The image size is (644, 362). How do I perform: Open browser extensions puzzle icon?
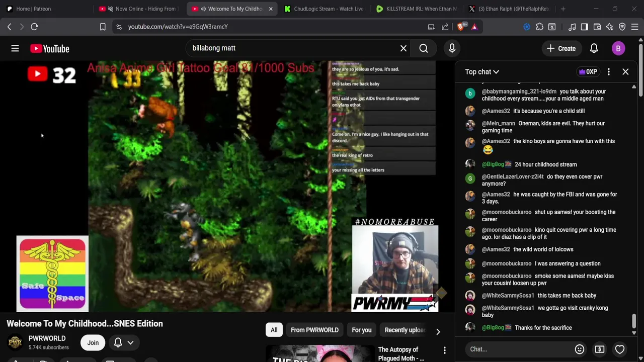point(539,27)
